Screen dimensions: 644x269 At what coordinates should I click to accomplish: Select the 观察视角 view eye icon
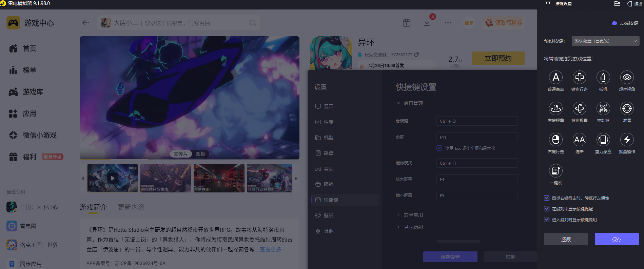pyautogui.click(x=627, y=77)
